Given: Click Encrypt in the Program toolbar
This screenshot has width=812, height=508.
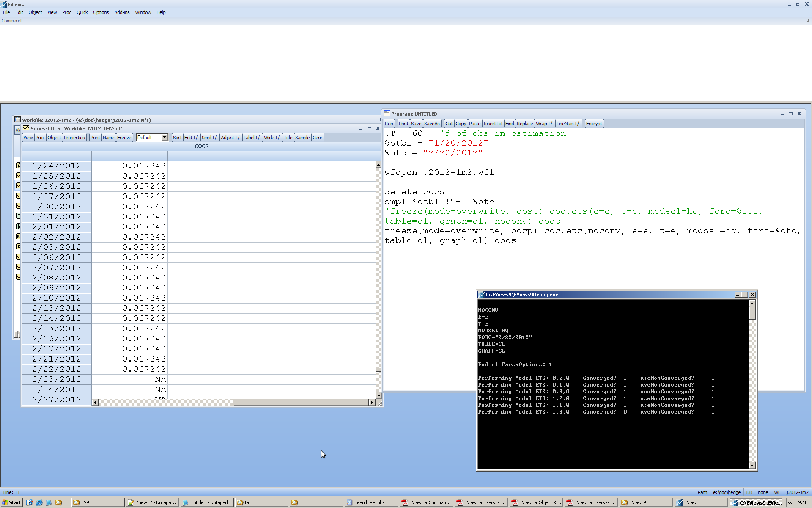Looking at the screenshot, I should pos(594,124).
